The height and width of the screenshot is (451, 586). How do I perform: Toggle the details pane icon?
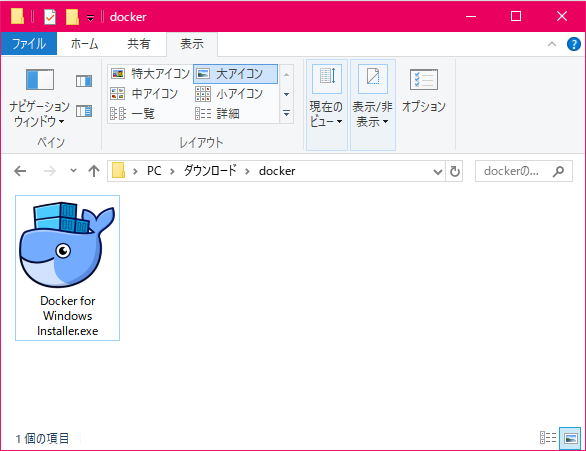(x=84, y=111)
